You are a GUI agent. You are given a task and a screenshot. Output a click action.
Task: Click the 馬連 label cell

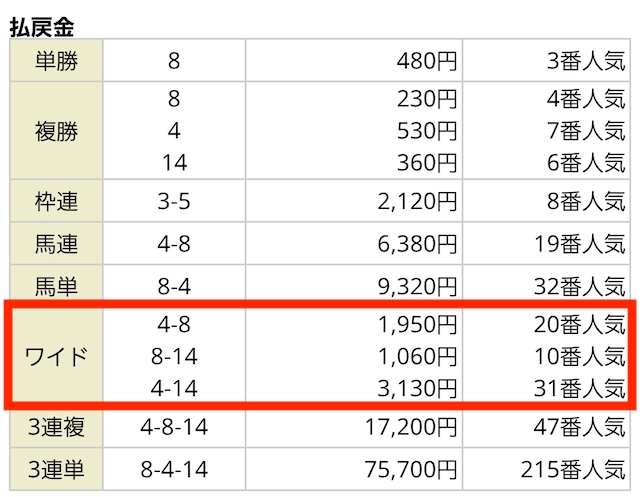coord(56,244)
